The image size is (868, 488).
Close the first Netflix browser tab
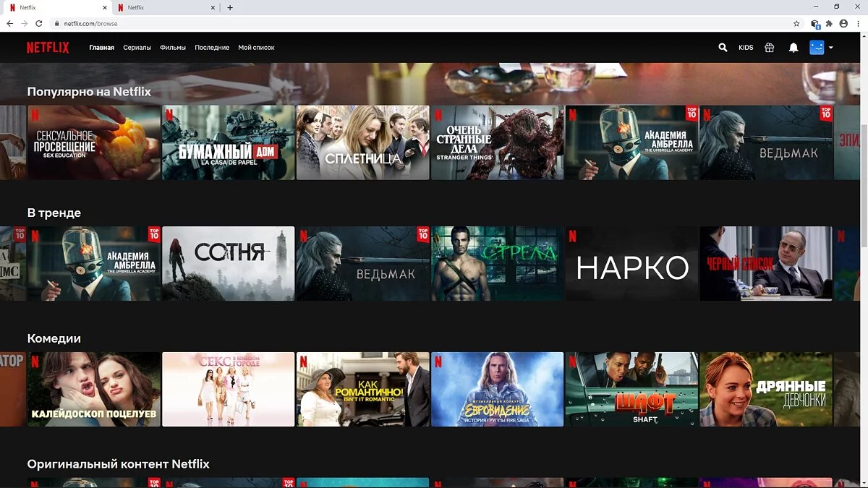105,7
